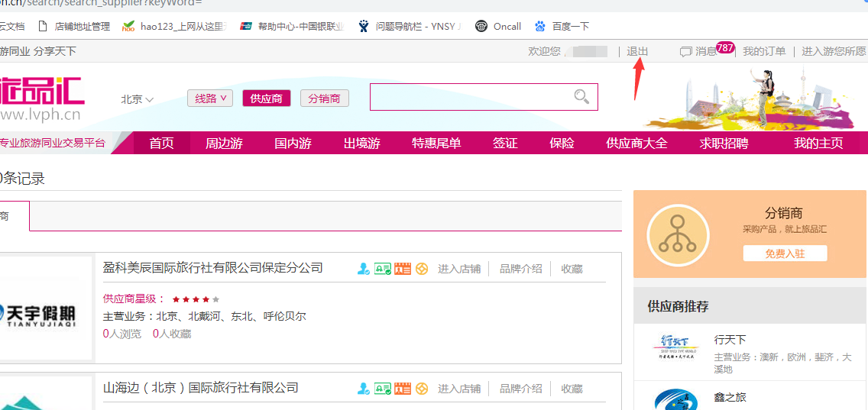Click the 免费入驻 button
The image size is (868, 410).
pyautogui.click(x=785, y=253)
